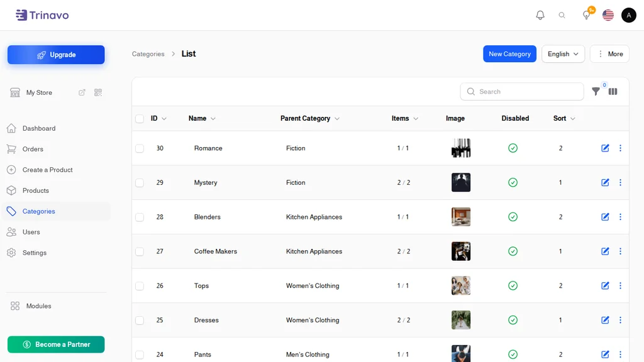Open the Romance category image thumbnail
This screenshot has width=644, height=362.
pos(461,148)
